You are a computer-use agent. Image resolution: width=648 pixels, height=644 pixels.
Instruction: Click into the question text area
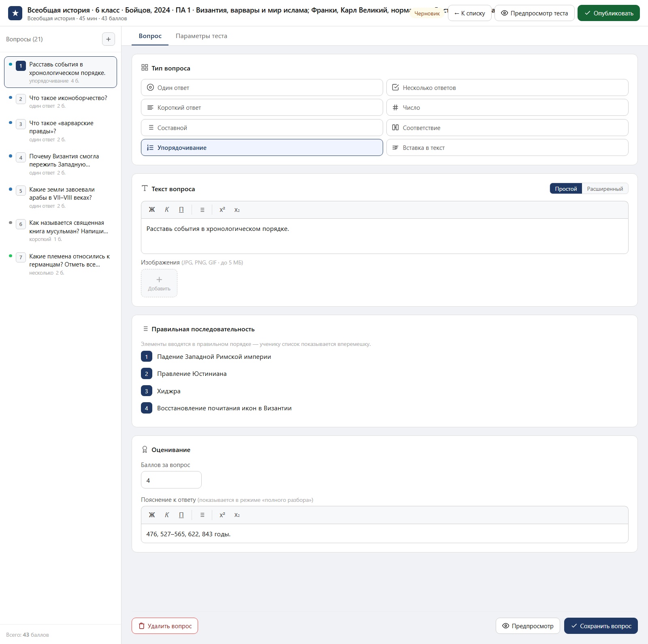385,236
